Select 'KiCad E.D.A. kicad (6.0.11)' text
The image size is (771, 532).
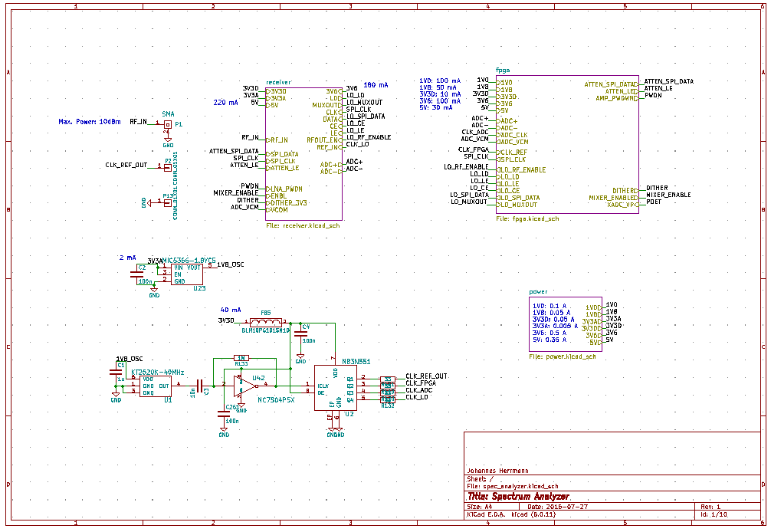511,514
